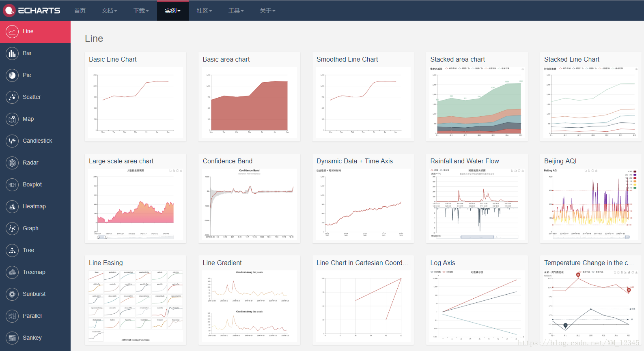Expand the 工具 dropdown menu
This screenshot has height=351, width=644.
[x=236, y=11]
